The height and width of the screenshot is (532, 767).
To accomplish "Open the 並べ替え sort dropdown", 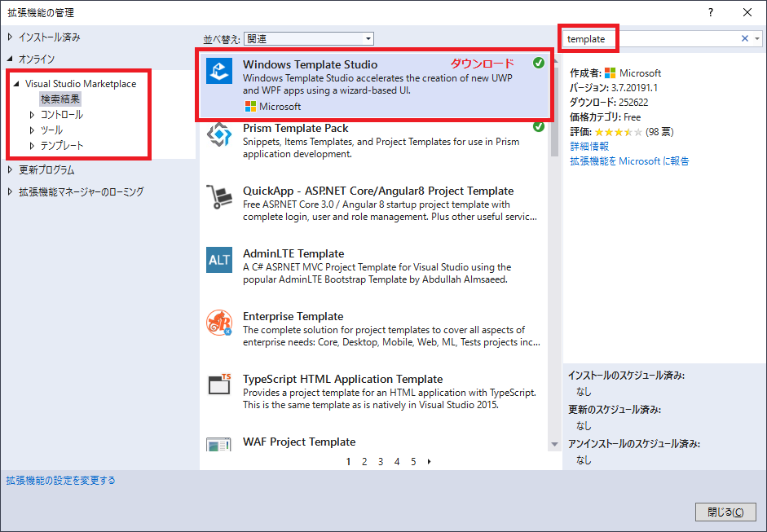I will (309, 38).
